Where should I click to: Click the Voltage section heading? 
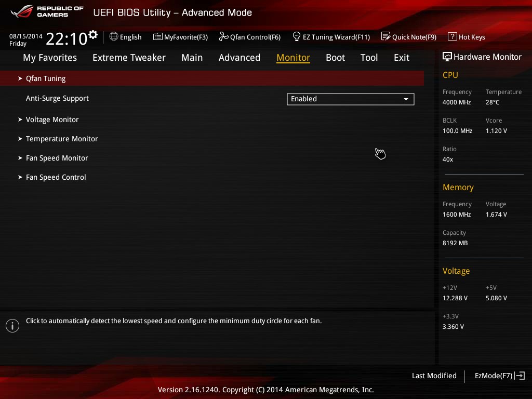pyautogui.click(x=456, y=271)
